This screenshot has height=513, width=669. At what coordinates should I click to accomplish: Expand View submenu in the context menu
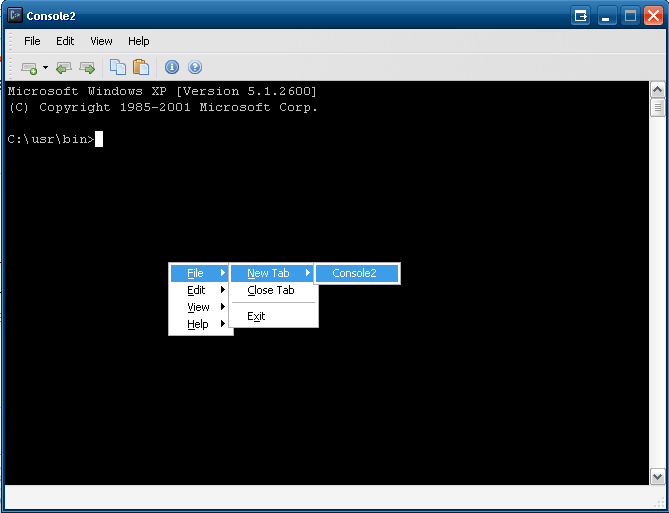point(200,307)
